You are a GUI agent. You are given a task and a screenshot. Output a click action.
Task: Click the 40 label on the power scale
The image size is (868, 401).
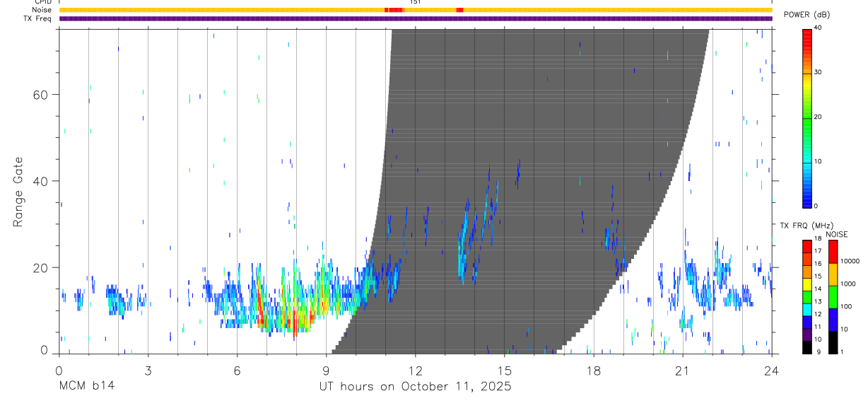coord(819,28)
